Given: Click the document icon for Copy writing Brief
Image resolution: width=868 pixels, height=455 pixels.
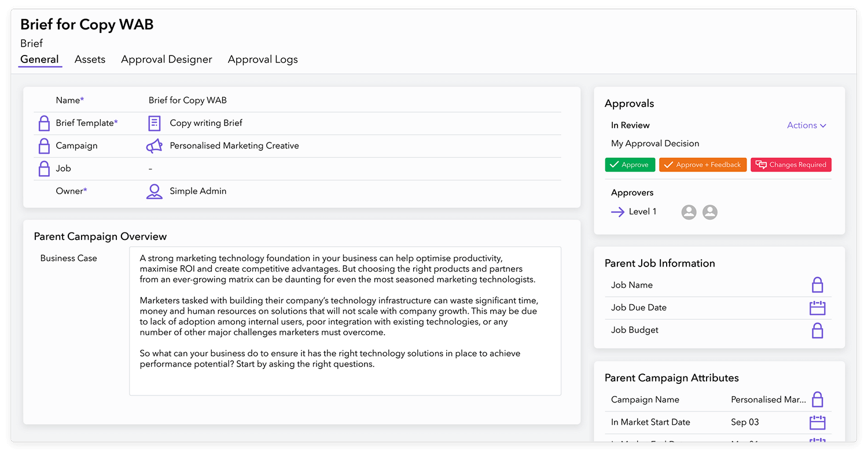Looking at the screenshot, I should tap(154, 123).
